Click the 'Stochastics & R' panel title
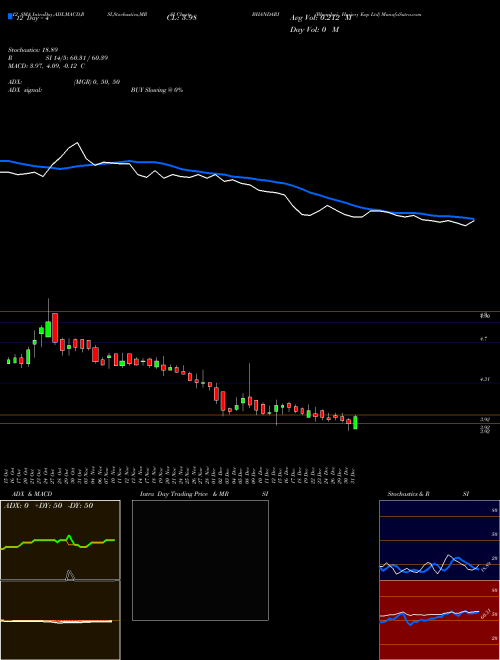The image size is (500, 660). pos(409,494)
